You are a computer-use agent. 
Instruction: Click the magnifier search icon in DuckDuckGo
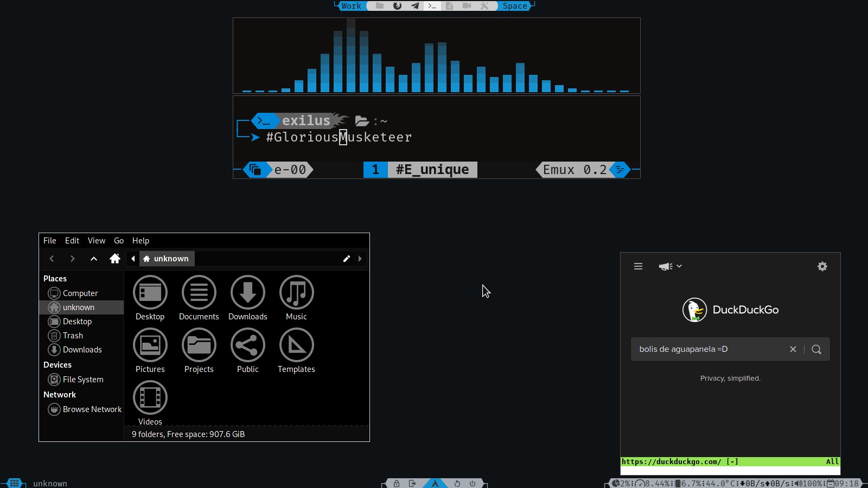(816, 350)
